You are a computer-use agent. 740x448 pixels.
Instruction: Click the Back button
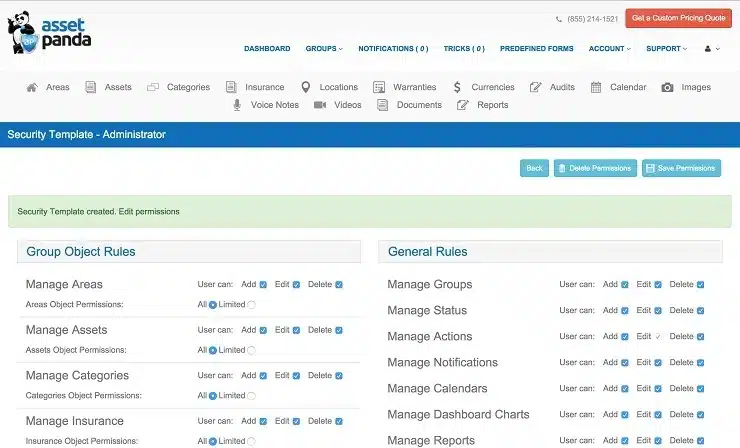(534, 168)
